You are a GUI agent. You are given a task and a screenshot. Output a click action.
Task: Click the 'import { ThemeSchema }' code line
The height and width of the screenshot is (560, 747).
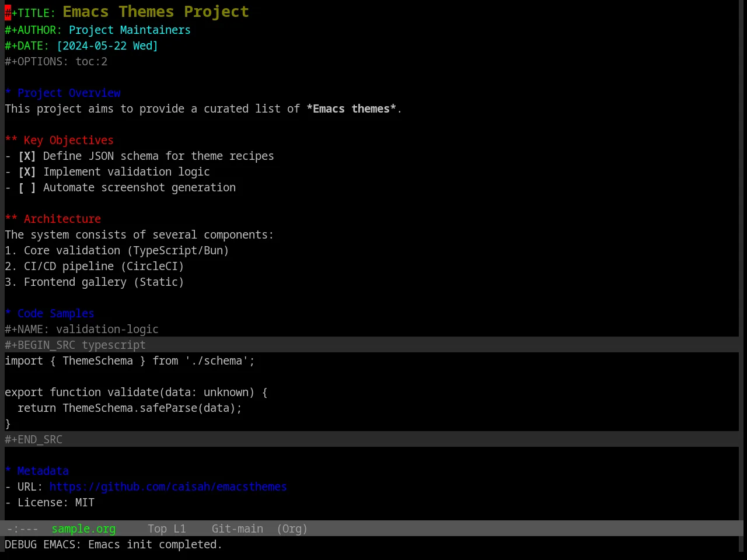pyautogui.click(x=130, y=361)
